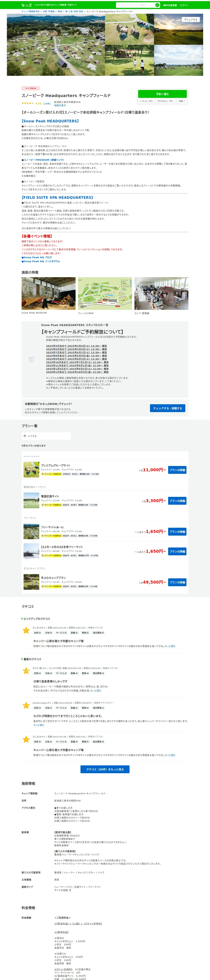Click star rating icon on pickup review
210x980 pixels.
[26, 630]
